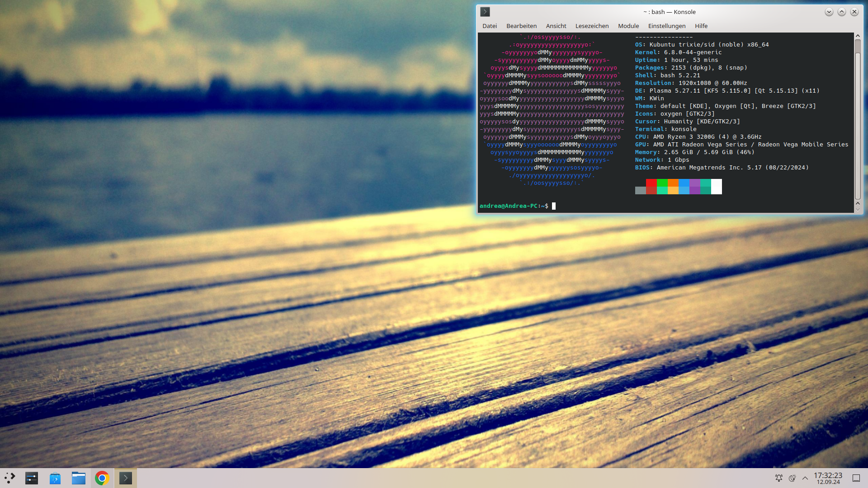Open the Night Color tray icon
868x488 pixels.
coord(792,478)
